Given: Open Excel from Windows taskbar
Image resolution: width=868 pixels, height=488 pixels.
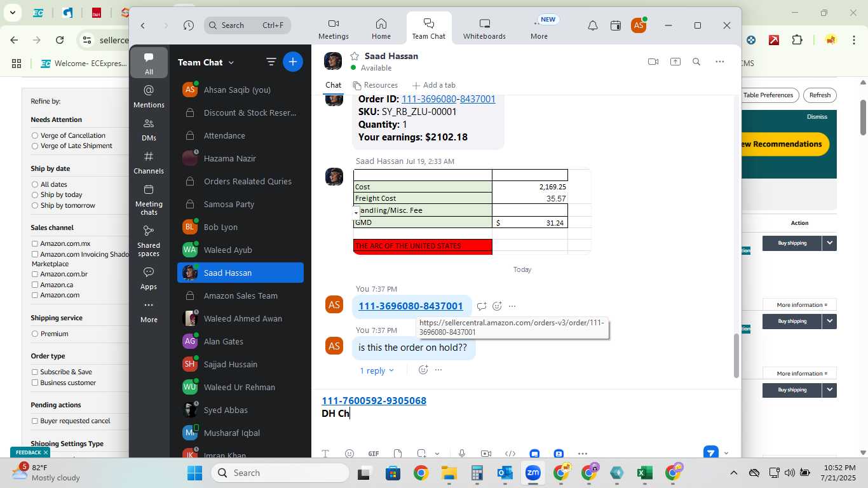Looking at the screenshot, I should click(x=644, y=473).
